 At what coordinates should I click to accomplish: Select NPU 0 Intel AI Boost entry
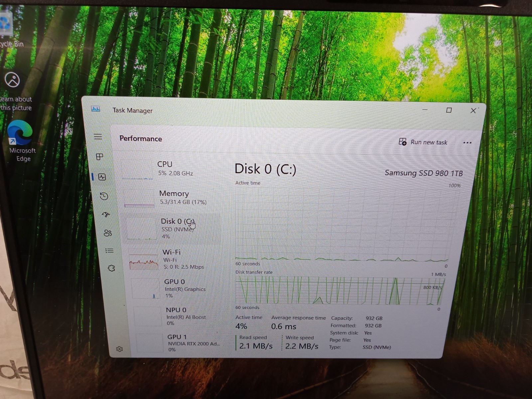coord(178,316)
